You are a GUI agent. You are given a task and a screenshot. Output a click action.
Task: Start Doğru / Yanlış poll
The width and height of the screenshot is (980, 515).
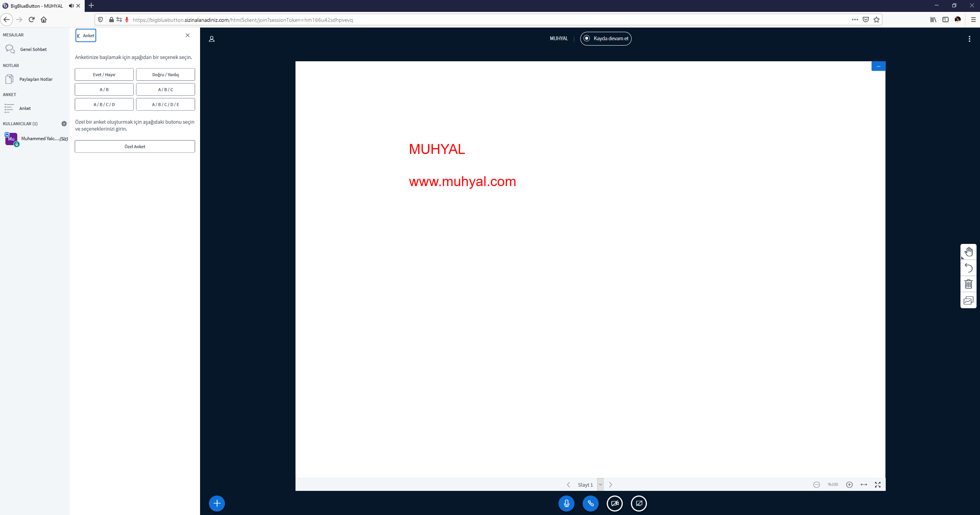click(x=166, y=75)
